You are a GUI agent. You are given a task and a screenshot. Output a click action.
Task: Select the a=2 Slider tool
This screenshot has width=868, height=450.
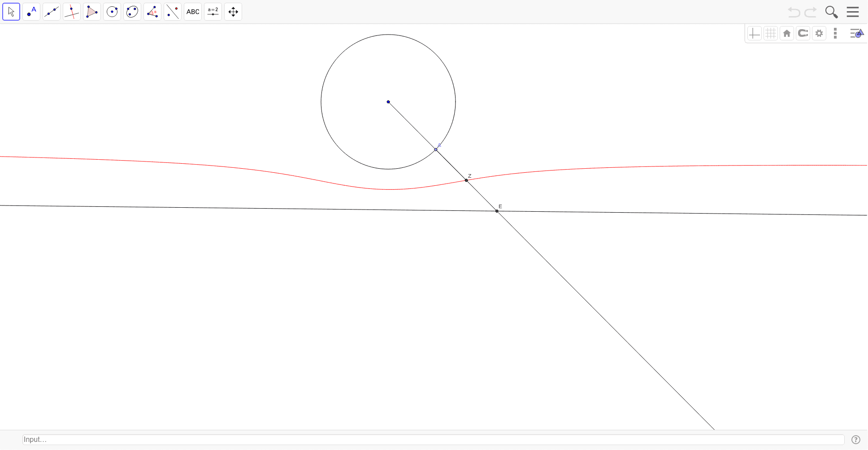coord(213,12)
